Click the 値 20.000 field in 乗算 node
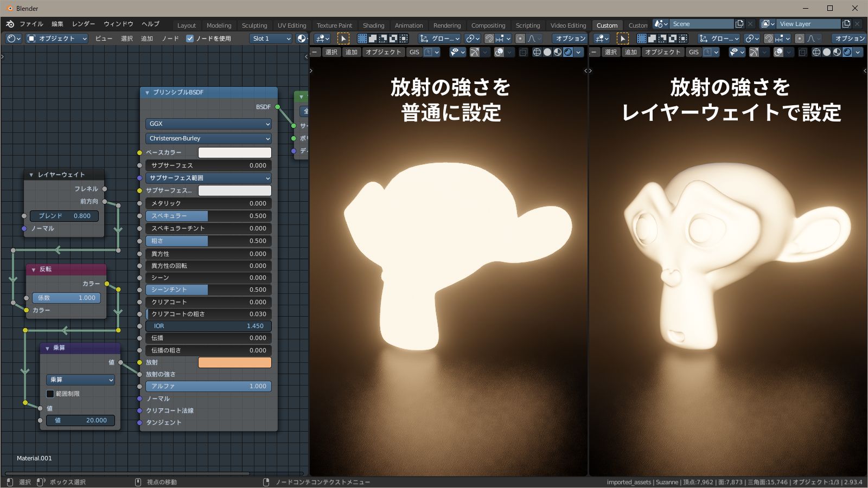 tap(80, 420)
